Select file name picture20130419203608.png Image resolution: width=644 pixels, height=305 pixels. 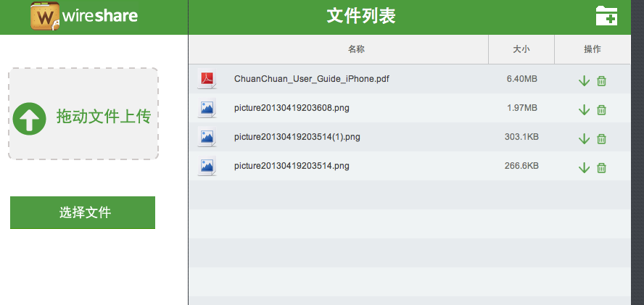pyautogui.click(x=292, y=108)
